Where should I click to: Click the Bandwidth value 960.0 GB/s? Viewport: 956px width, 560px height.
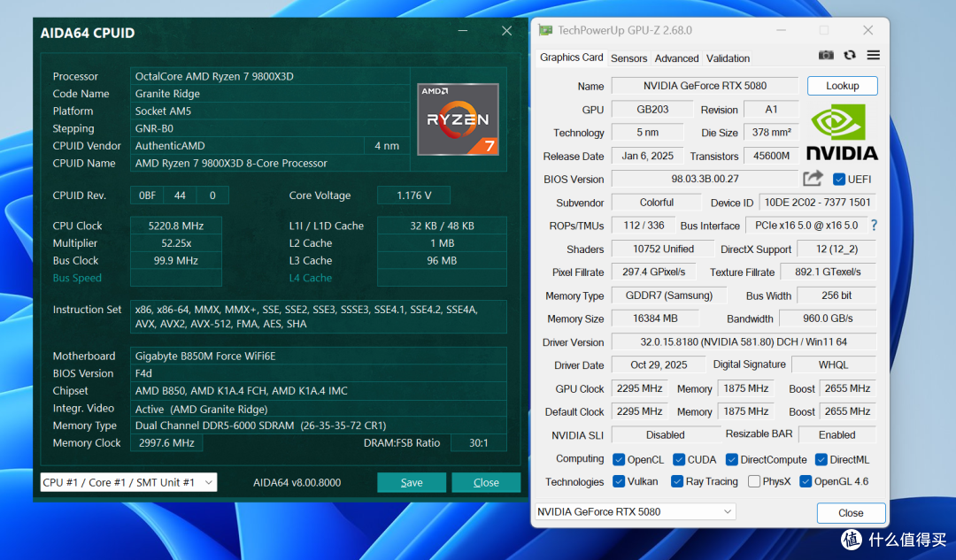pyautogui.click(x=828, y=318)
